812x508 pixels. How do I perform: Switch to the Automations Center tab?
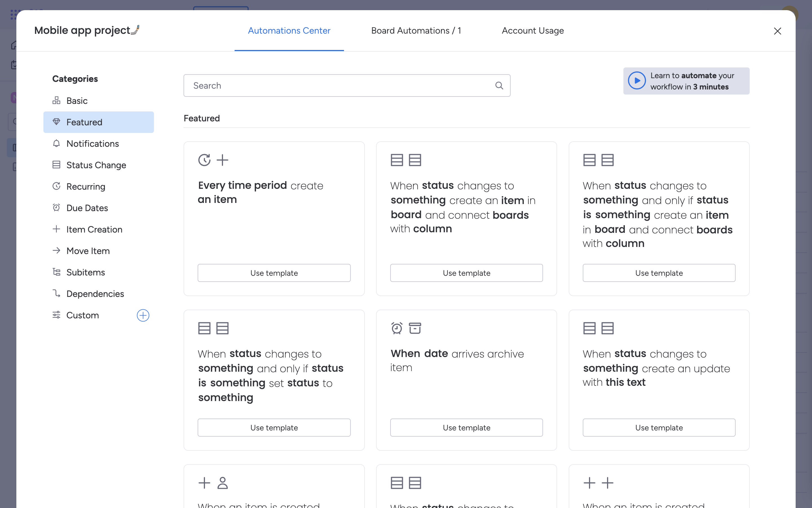click(x=289, y=30)
